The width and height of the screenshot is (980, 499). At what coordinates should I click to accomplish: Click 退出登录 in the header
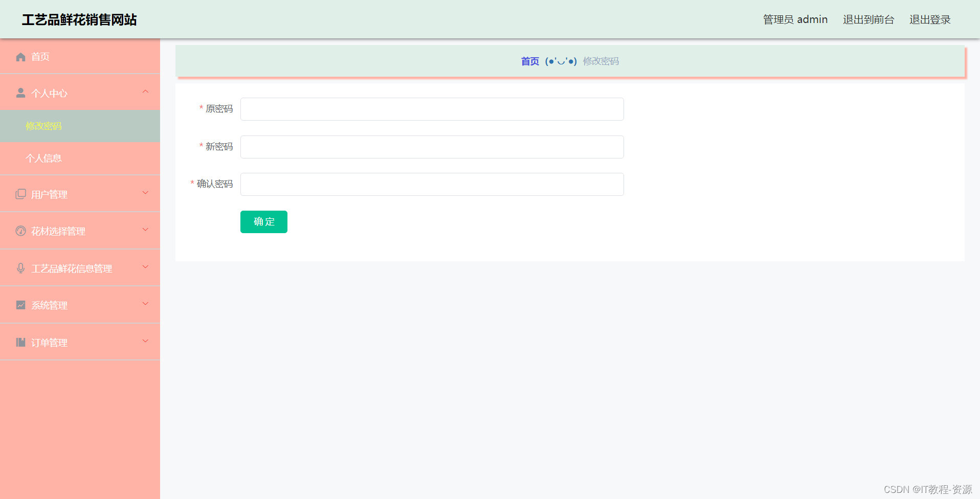coord(930,19)
